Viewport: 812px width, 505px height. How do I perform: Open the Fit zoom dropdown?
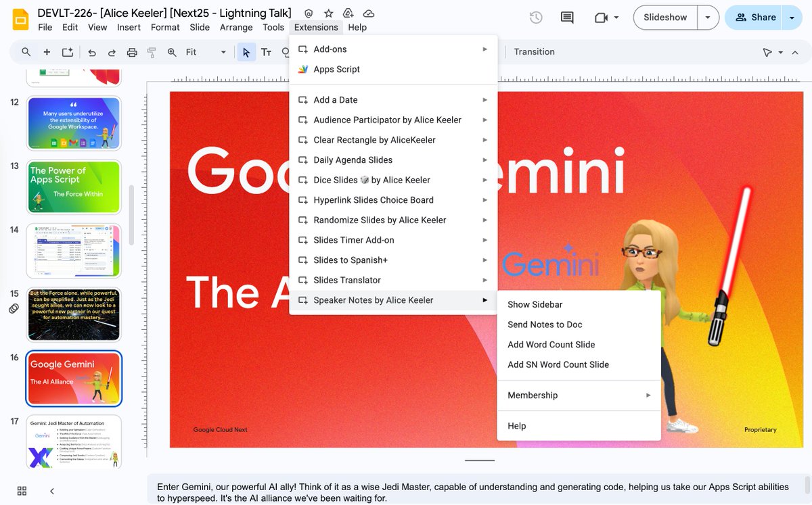pos(206,52)
